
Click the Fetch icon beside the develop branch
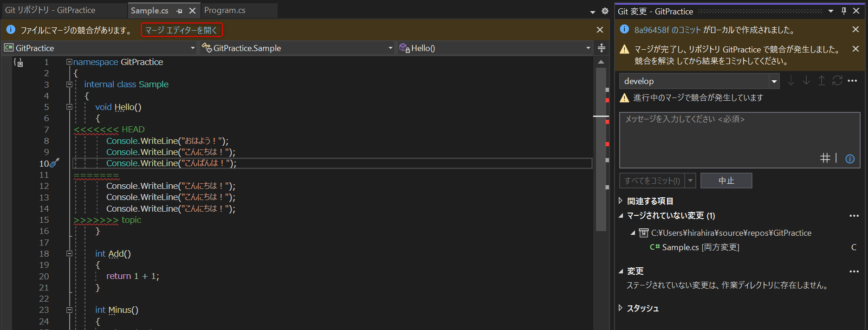coord(791,81)
